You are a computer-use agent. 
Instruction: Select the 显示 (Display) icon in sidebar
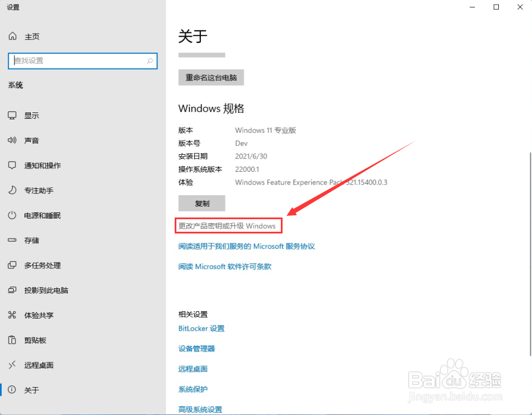point(13,115)
